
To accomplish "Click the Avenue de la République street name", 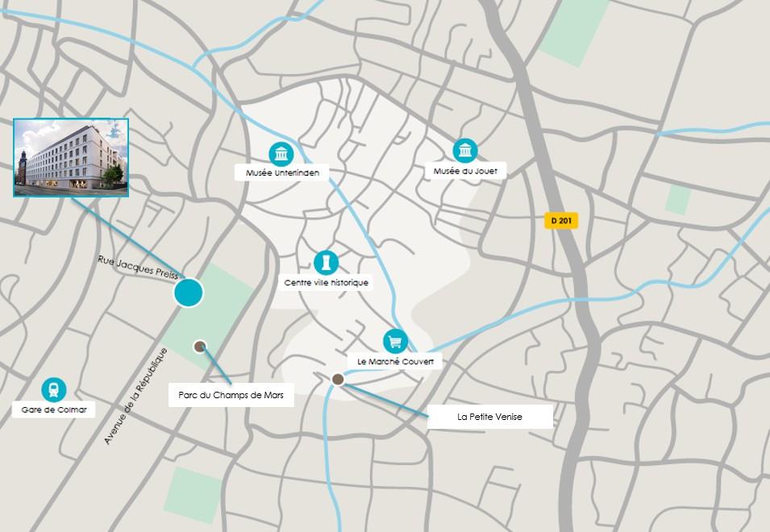I will click(x=135, y=397).
